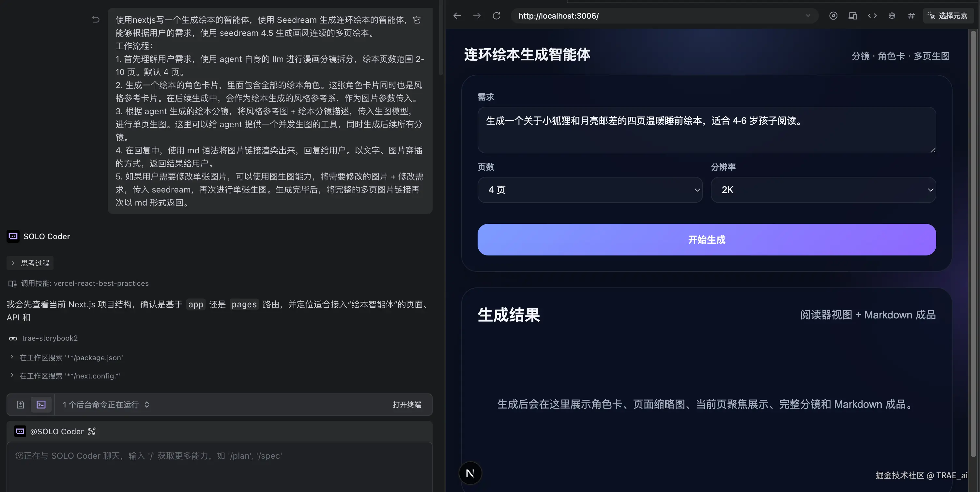Expand the 思考过程 section
The width and height of the screenshot is (980, 492).
pyautogui.click(x=30, y=263)
